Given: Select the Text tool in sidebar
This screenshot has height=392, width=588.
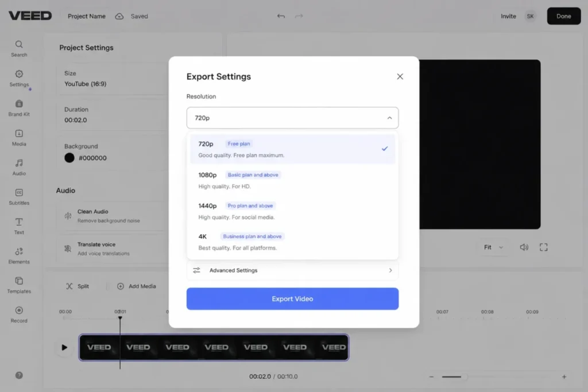Looking at the screenshot, I should (x=19, y=226).
